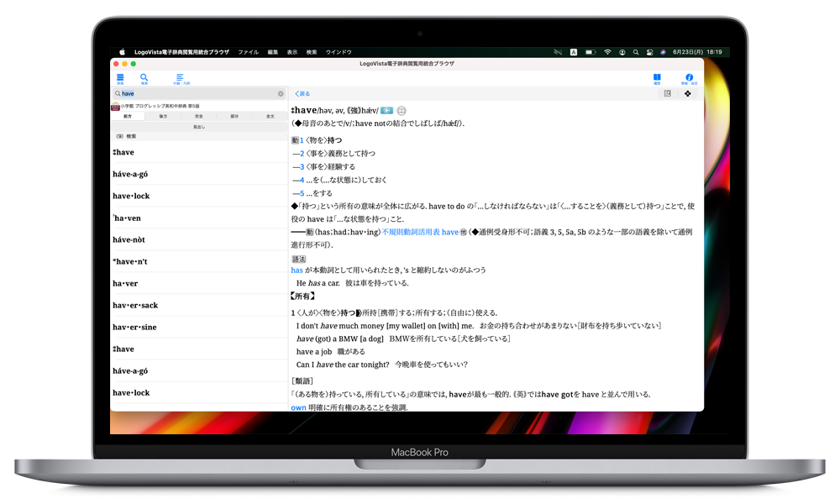Click the (9) 検索 results count
The width and height of the screenshot is (840, 504).
pyautogui.click(x=126, y=136)
